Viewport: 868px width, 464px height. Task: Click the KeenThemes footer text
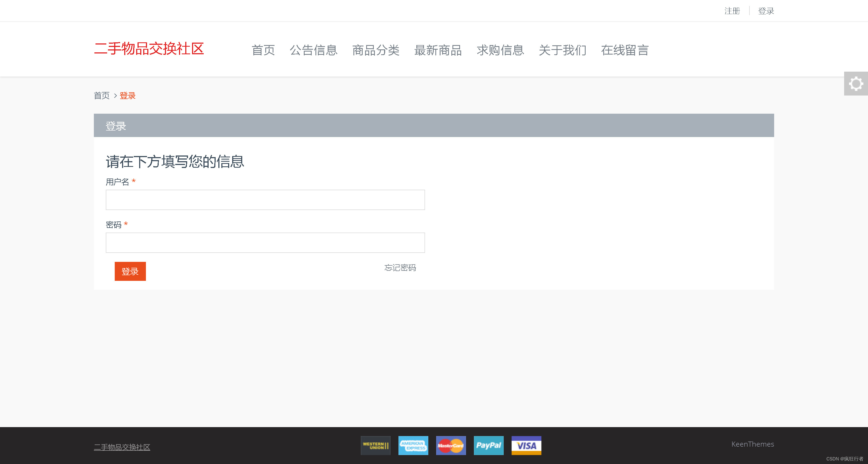pos(752,444)
